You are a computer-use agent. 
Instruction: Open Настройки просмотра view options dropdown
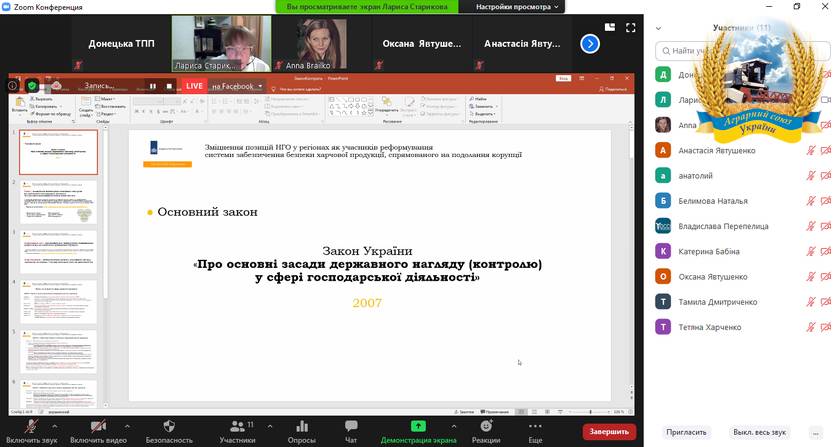tap(516, 7)
